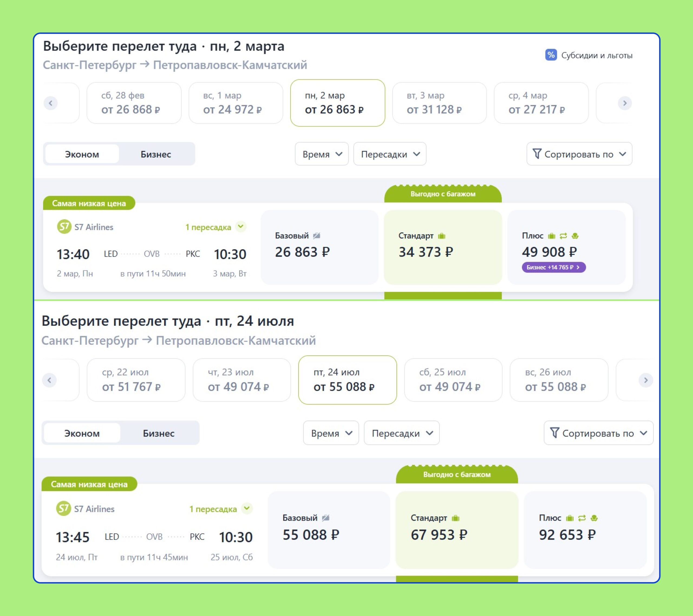This screenshot has width=693, height=616.
Task: Click previous dates arrow in March carousel
Action: click(51, 103)
